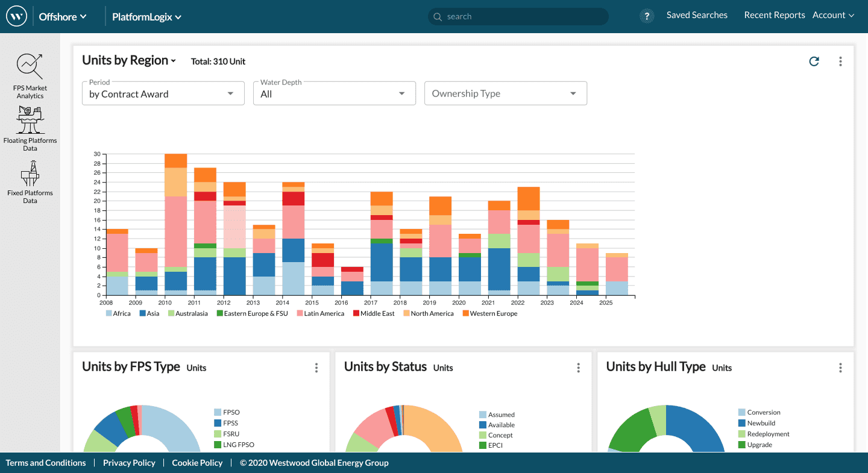Open the Offshore menu
This screenshot has height=473, width=868.
(63, 17)
